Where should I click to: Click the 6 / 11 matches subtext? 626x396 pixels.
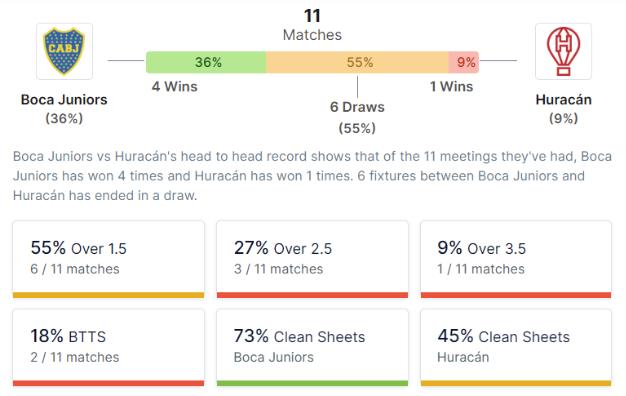coord(75,269)
